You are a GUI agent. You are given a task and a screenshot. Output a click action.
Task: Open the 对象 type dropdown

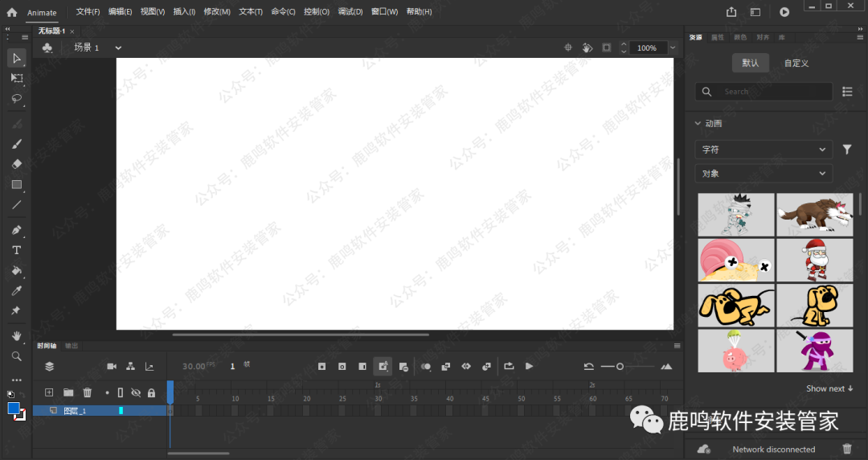(x=764, y=174)
